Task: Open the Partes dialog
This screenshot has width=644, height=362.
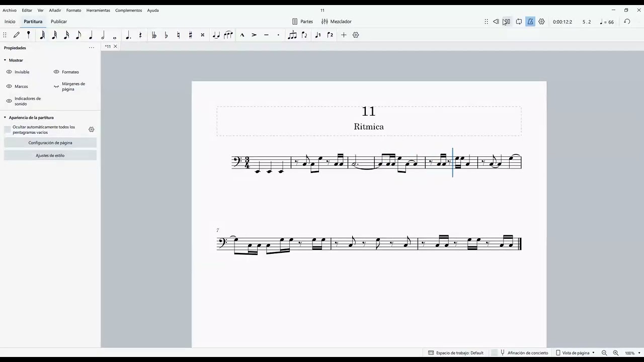Action: point(302,22)
